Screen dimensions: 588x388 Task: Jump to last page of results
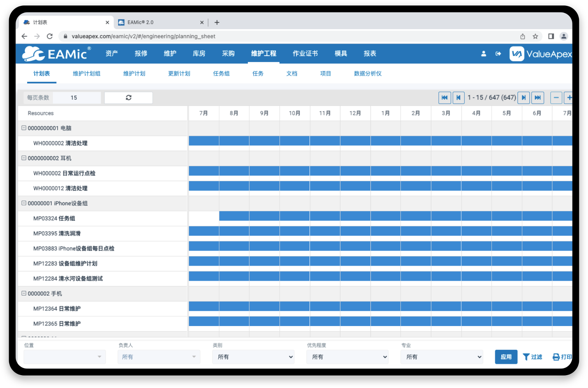pos(538,98)
